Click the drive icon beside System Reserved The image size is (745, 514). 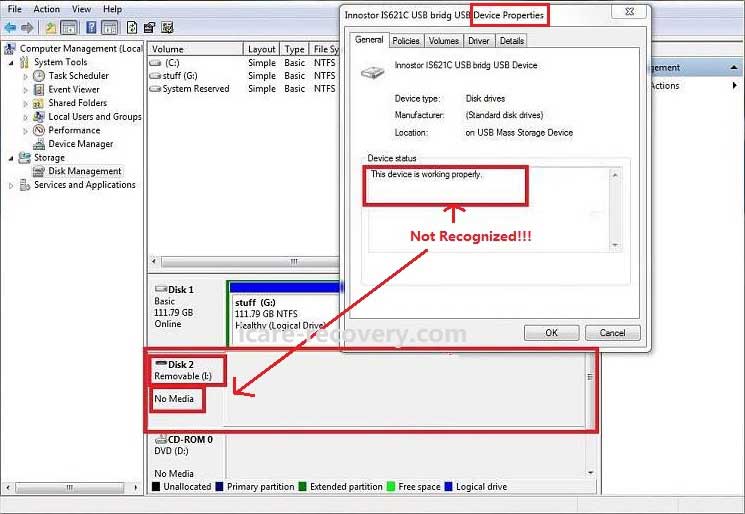tap(155, 89)
